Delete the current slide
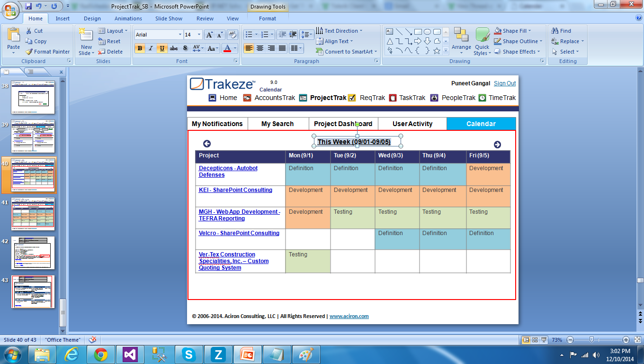 coord(110,52)
